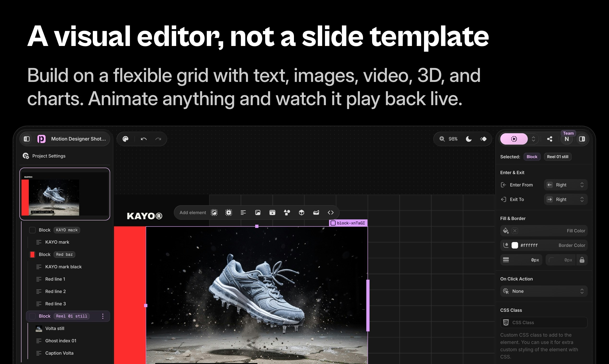This screenshot has height=364, width=609.
Task: Click the Block KAYO mark row
Action: click(68, 230)
